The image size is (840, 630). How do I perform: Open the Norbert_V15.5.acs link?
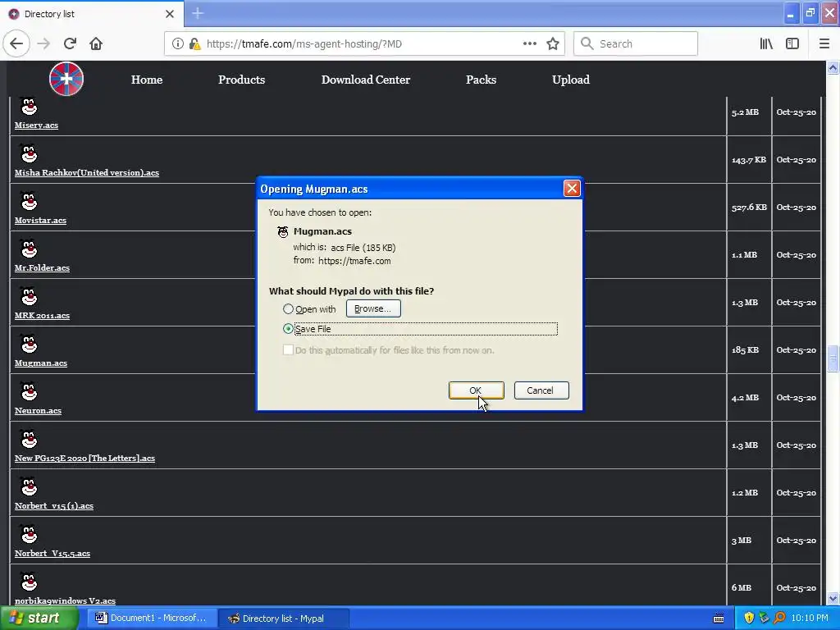52,554
